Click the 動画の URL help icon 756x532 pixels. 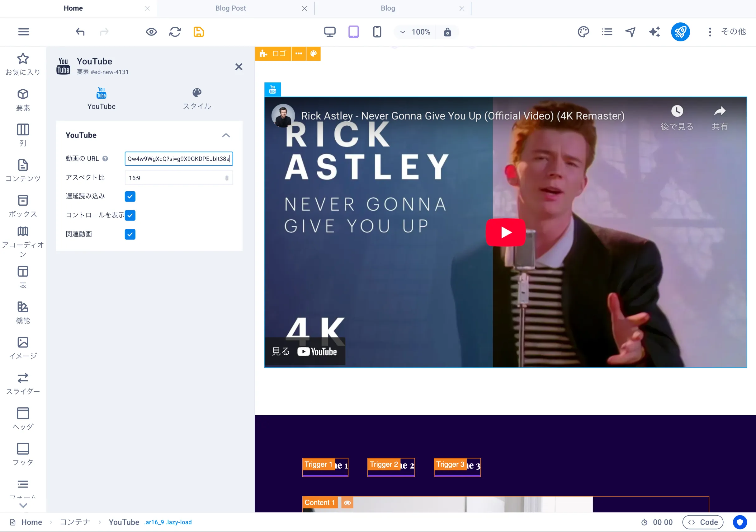[105, 159]
